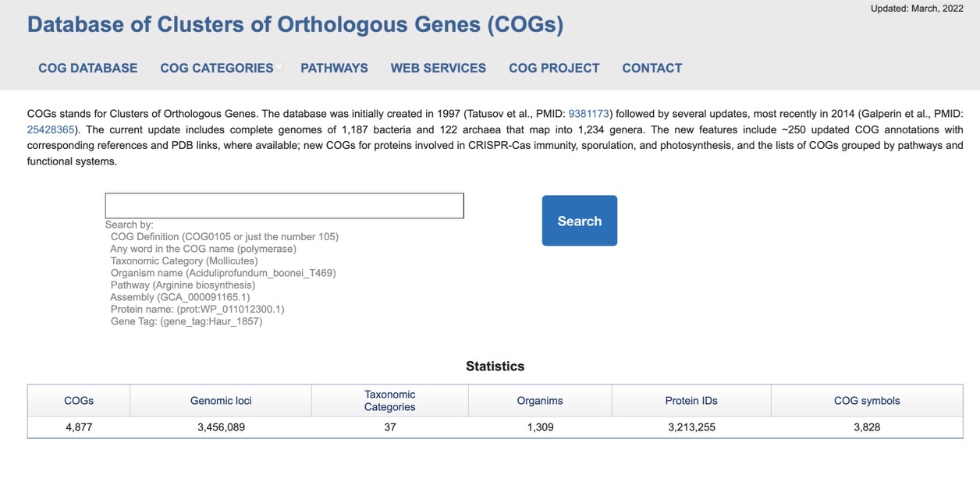Click the blue Search button
Viewport: 980px width, 478px height.
point(580,221)
